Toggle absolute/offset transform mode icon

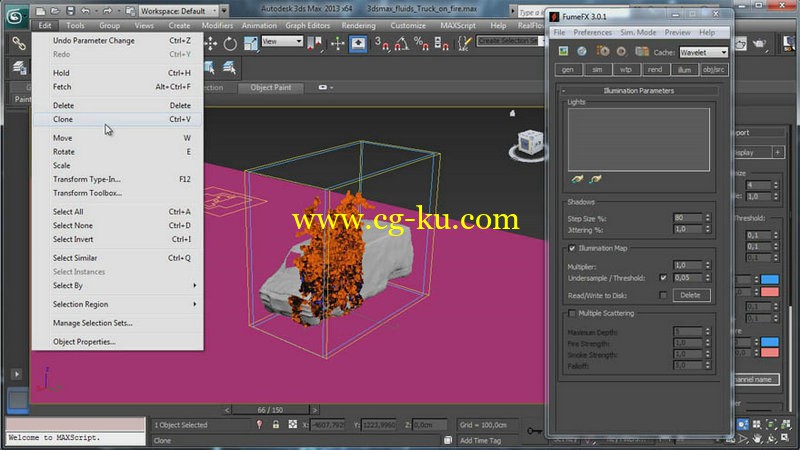point(293,424)
